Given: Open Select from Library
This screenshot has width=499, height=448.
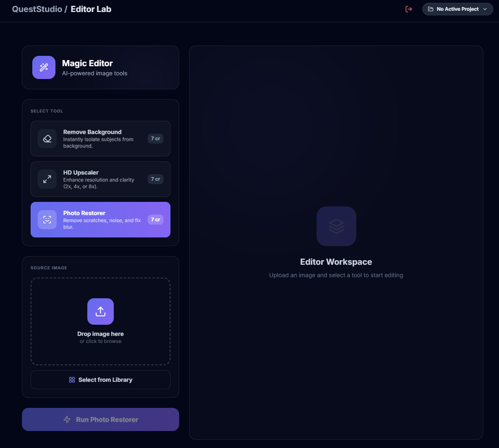Looking at the screenshot, I should (101, 380).
